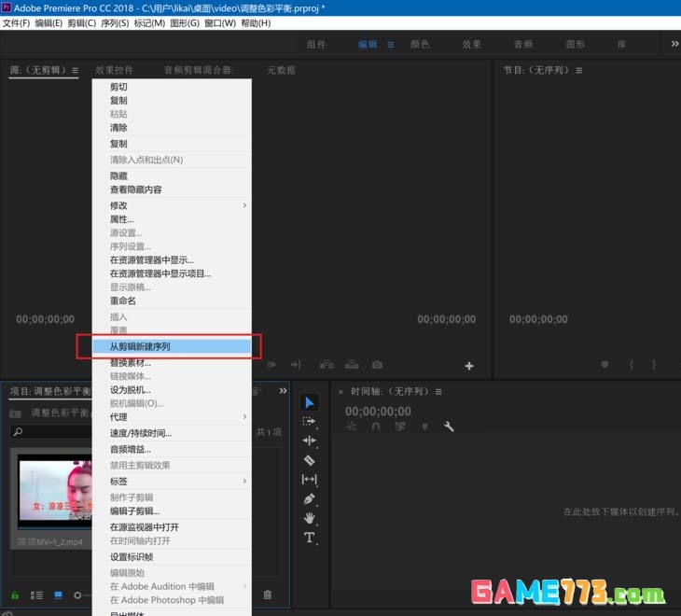Viewport: 681px width, 616px height.
Task: Click Go to Out icon in Source monitor
Action: coord(297,365)
